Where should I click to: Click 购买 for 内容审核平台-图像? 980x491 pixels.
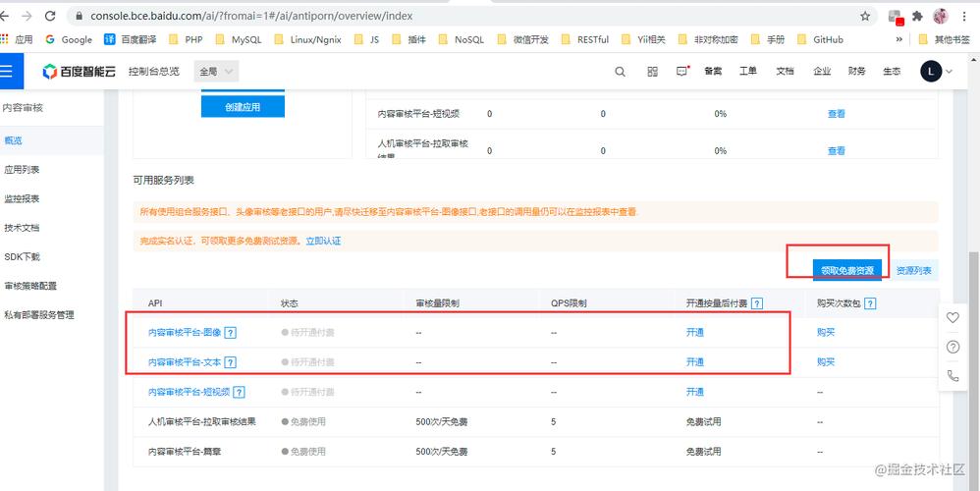point(826,332)
